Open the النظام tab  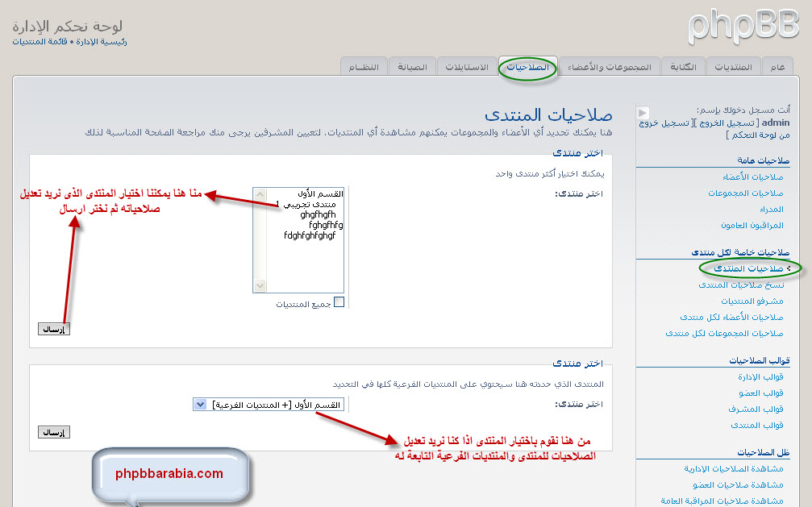(364, 68)
